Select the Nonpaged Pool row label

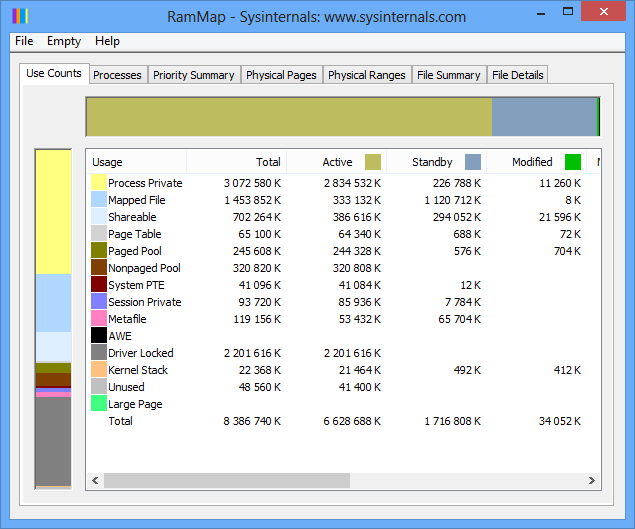(144, 268)
